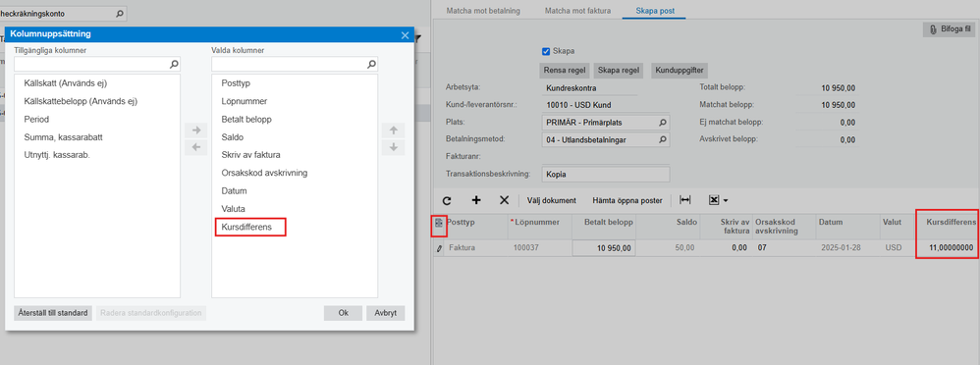Click Hämta öppna poster toolbar button
The height and width of the screenshot is (365, 980).
tap(626, 201)
